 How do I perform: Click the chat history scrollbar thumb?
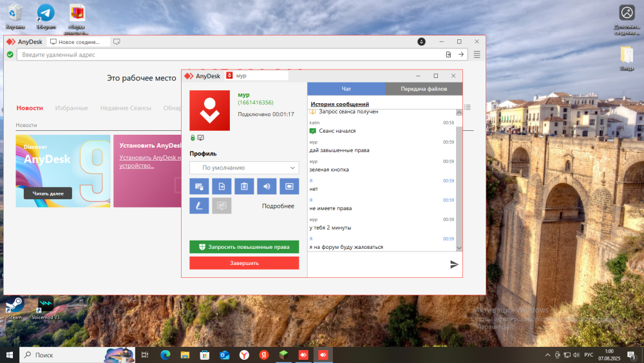(459, 185)
